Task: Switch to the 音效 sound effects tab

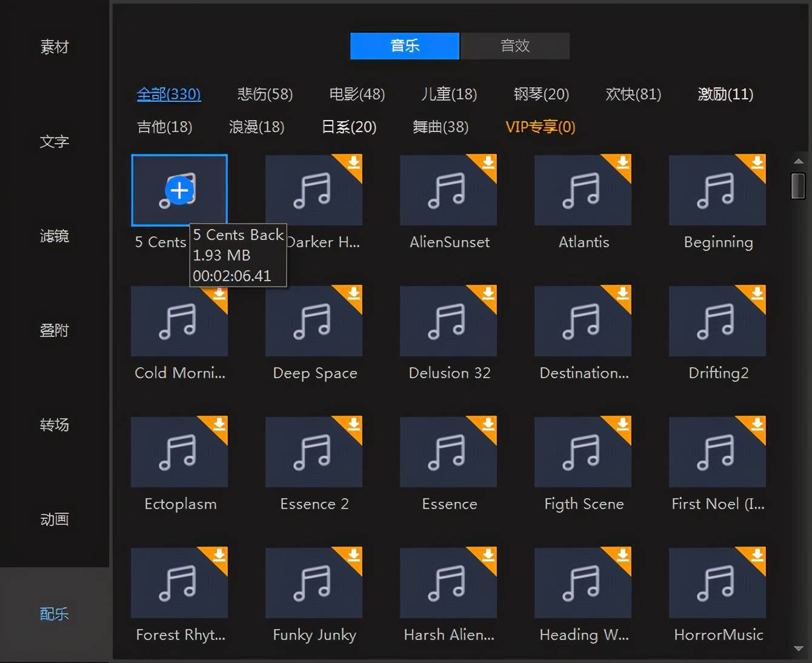Action: coord(514,45)
